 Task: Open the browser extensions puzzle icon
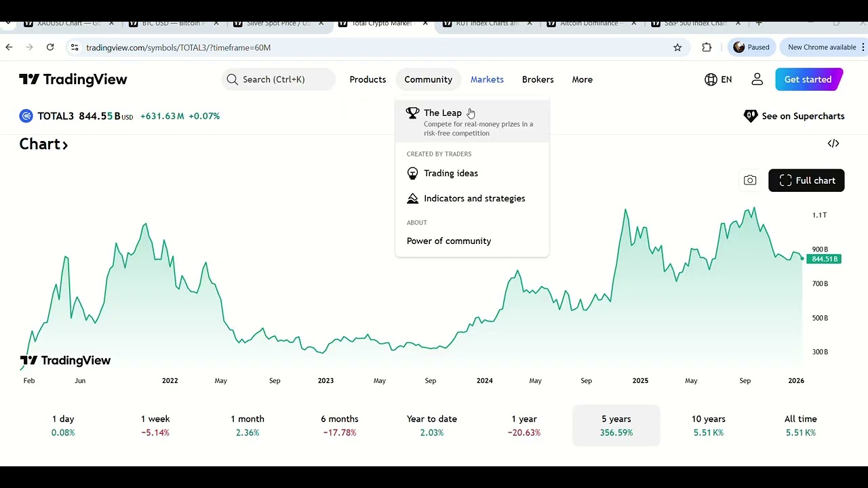(707, 47)
